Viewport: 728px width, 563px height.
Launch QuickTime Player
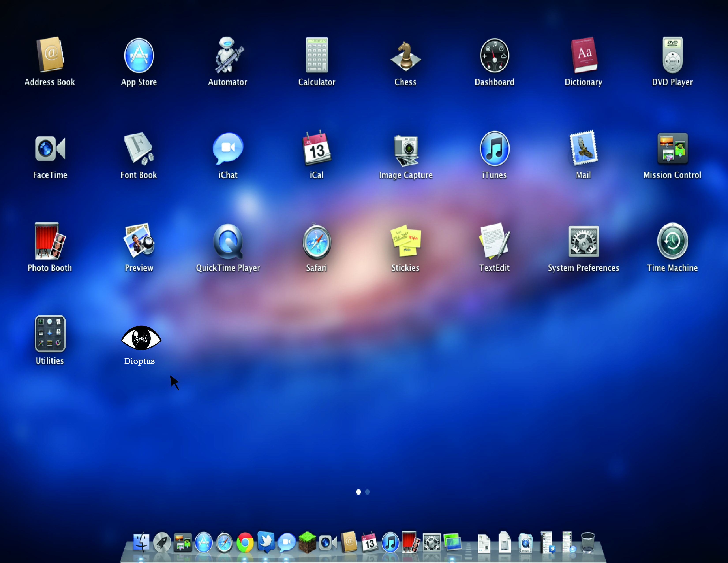228,242
